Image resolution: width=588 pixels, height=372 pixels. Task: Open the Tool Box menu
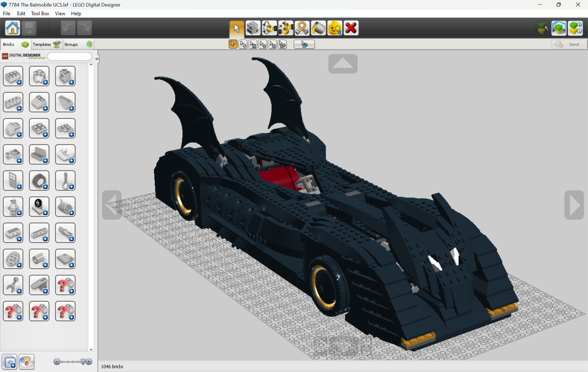pos(40,13)
